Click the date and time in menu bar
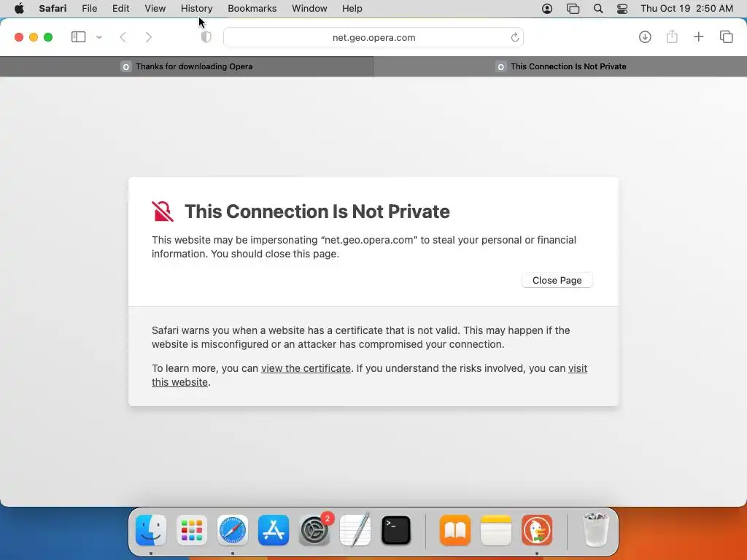This screenshot has width=747, height=560. pos(686,9)
